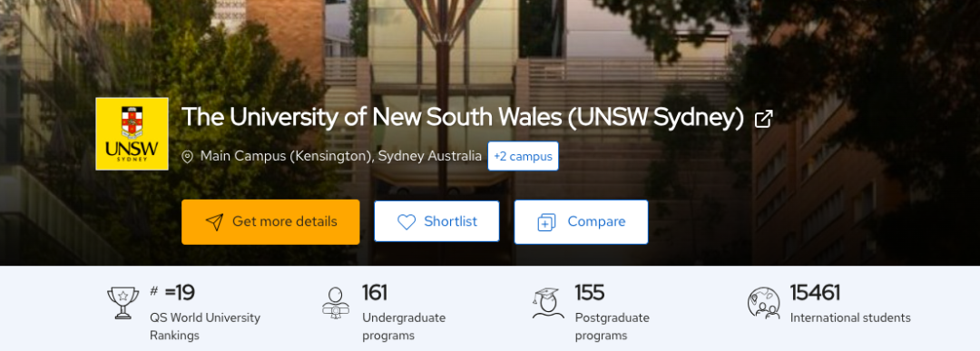Click the heart icon in Shortlist
Screen dimensions: 980x351
click(x=407, y=221)
